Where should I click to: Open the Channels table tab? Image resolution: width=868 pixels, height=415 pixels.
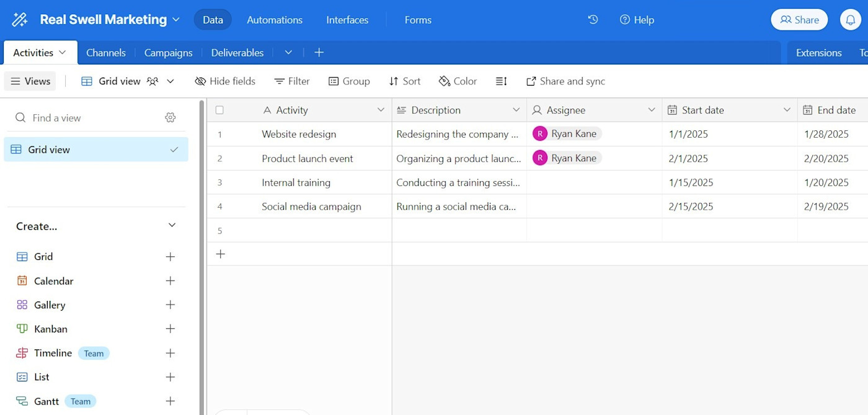click(106, 53)
